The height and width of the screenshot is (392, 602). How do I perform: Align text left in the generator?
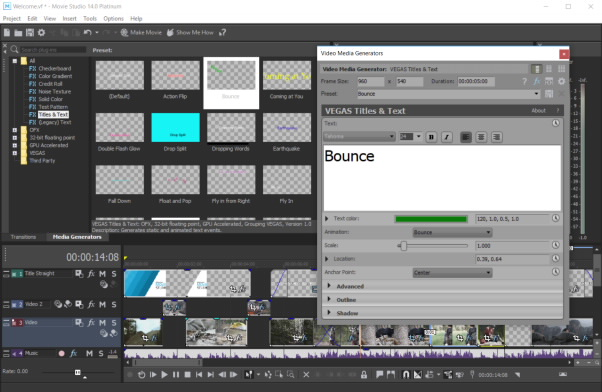[466, 137]
